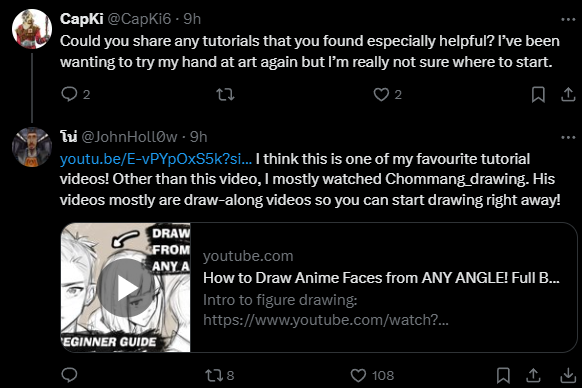This screenshot has width=582, height=388.
Task: Play the anime faces video thumbnail
Action: pyautogui.click(x=126, y=288)
